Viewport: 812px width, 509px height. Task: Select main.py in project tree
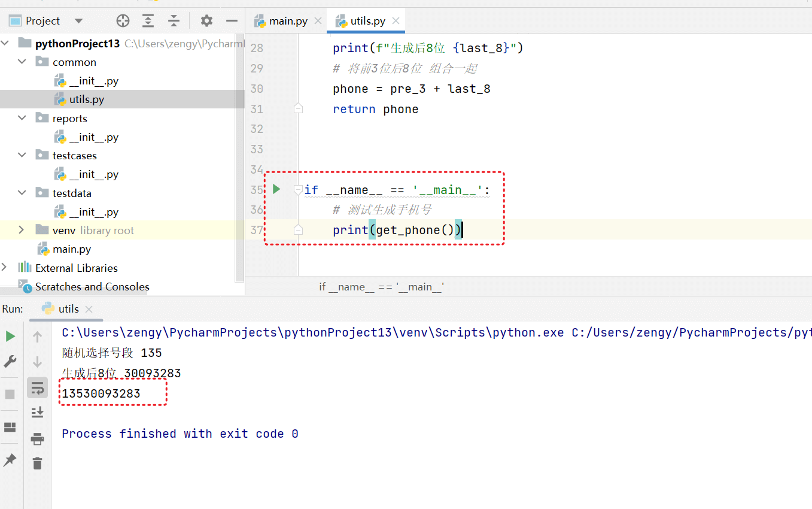coord(65,249)
